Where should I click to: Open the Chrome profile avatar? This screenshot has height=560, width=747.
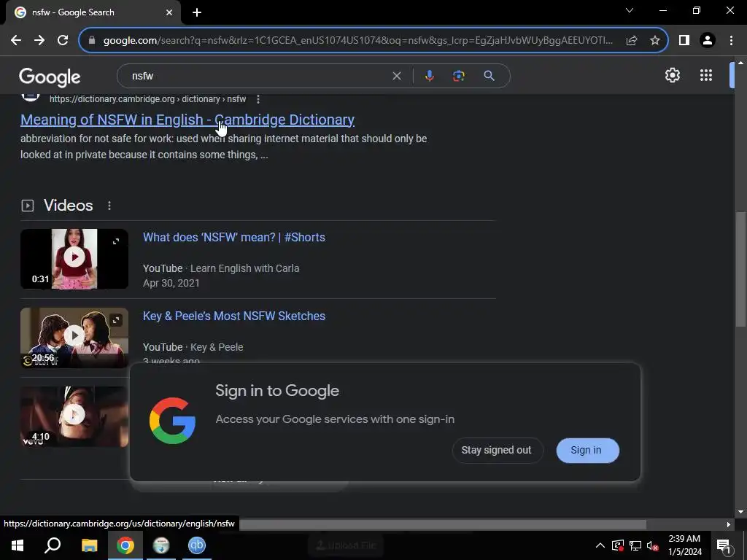tap(708, 41)
